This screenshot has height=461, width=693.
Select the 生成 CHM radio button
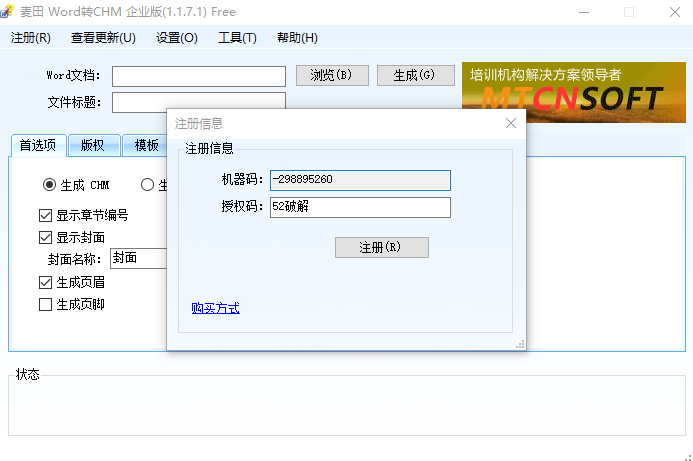click(50, 184)
